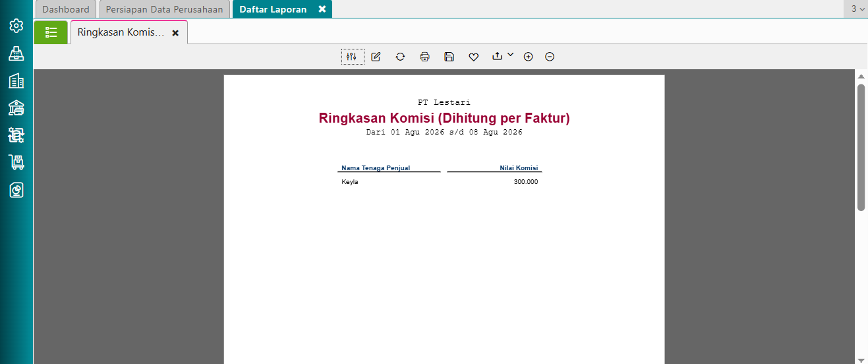Open the company building module in sidebar

[x=16, y=81]
